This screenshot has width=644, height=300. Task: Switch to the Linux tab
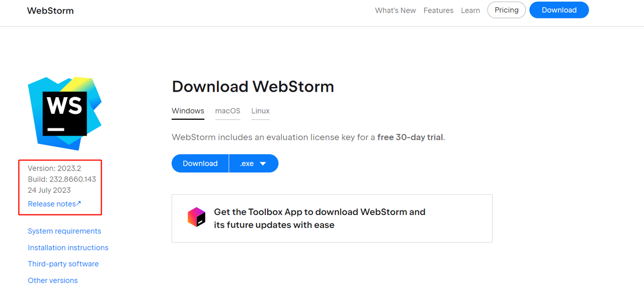coord(261,111)
